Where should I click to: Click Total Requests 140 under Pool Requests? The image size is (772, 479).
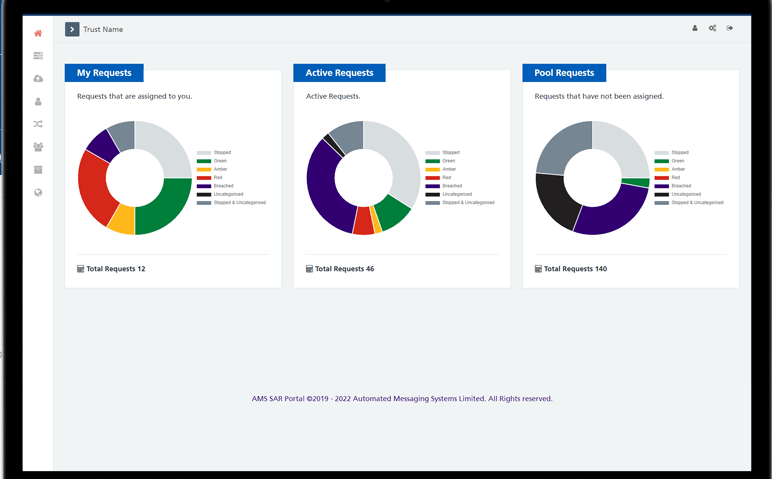(x=571, y=269)
